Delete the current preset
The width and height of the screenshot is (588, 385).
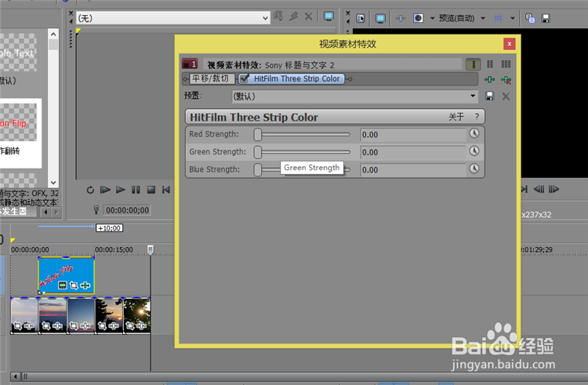click(x=506, y=96)
